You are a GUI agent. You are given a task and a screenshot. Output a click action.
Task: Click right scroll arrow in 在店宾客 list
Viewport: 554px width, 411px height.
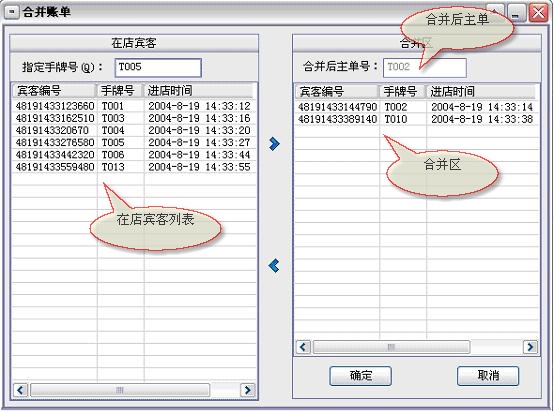coord(248,390)
